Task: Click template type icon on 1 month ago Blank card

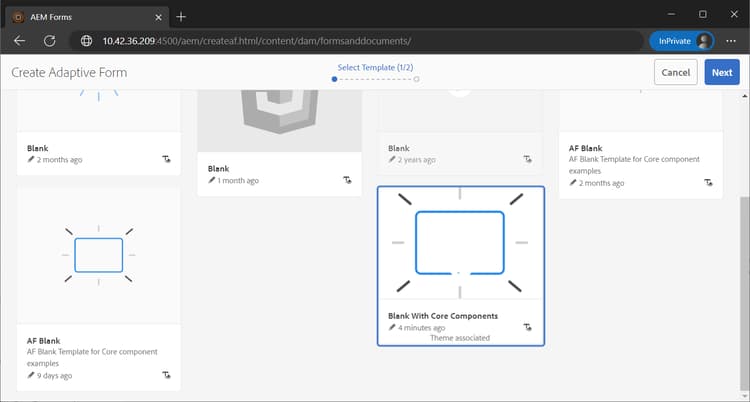Action: pyautogui.click(x=348, y=180)
